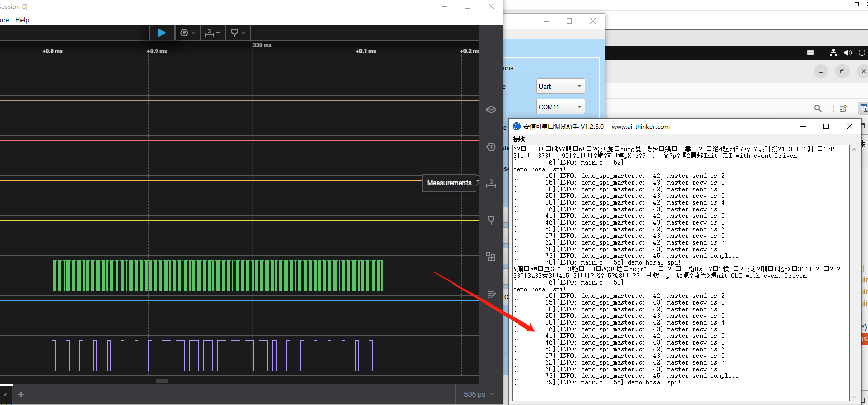Click the first 'demo hosal spi!' line
This screenshot has height=405, width=868.
(x=539, y=169)
